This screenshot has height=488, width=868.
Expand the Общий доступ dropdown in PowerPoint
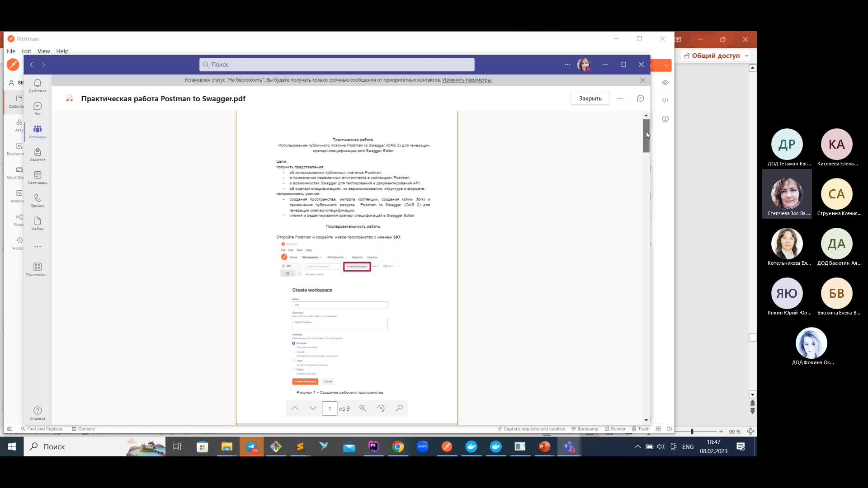click(x=747, y=56)
